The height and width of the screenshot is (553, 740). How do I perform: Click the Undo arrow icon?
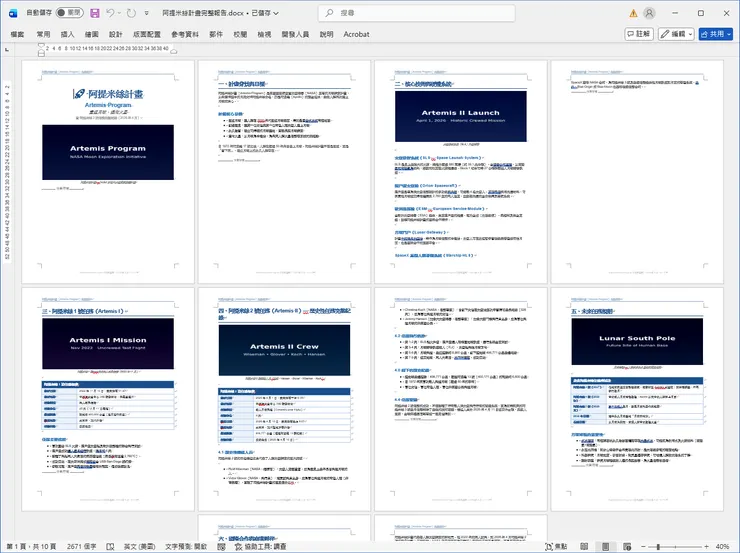pos(112,13)
